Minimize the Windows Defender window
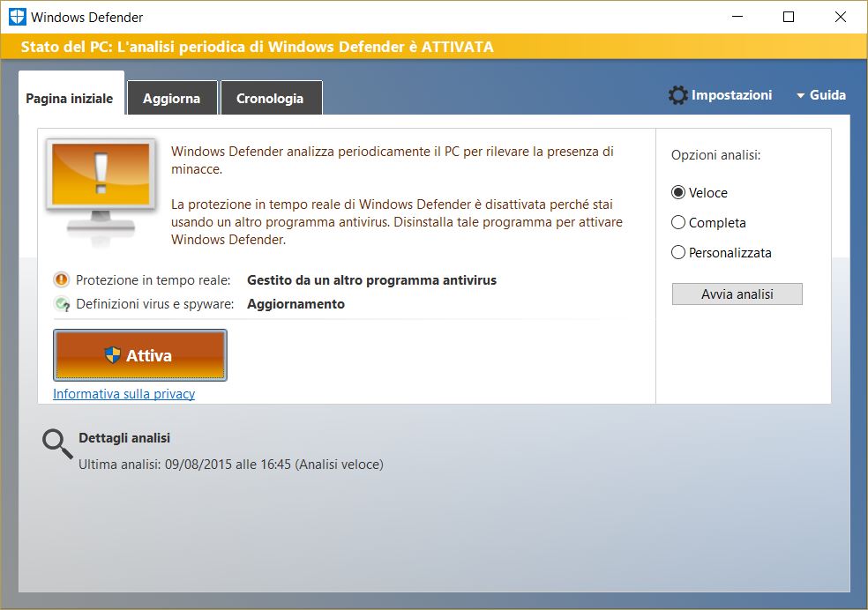 click(737, 17)
